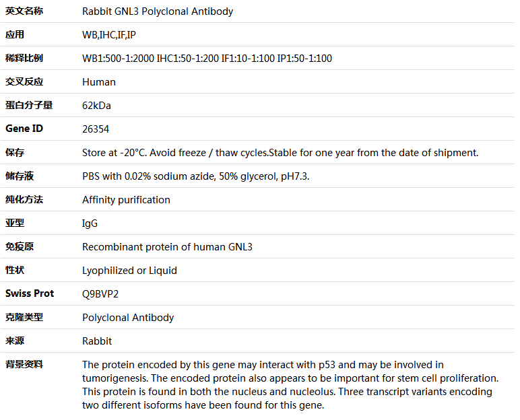This screenshot has height=420, width=520.
Task: Select the PBS with sodium azide buffer text
Action: point(195,176)
